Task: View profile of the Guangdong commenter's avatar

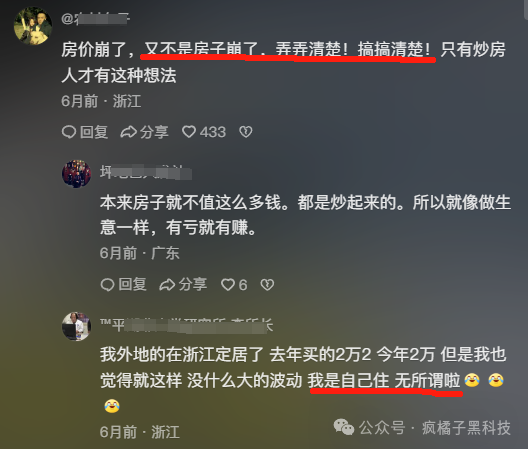Action: point(76,174)
